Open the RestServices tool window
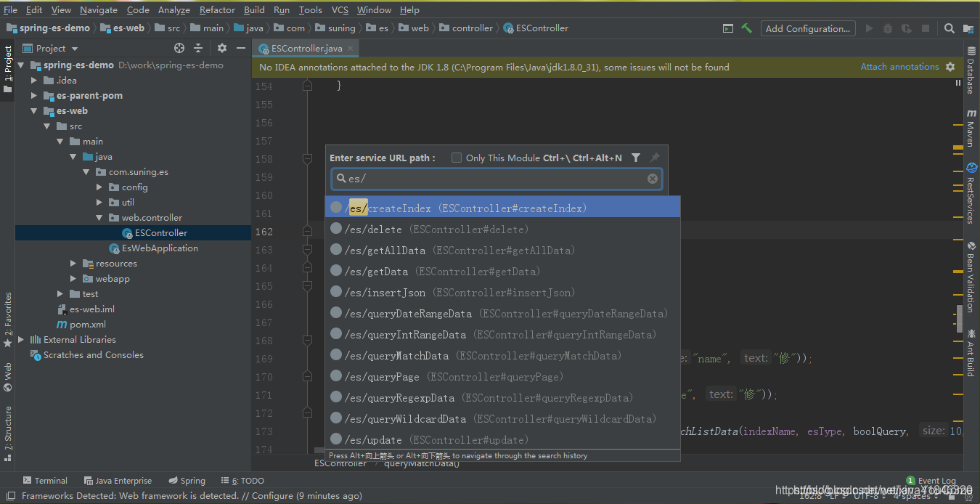The image size is (980, 504). pos(971,192)
